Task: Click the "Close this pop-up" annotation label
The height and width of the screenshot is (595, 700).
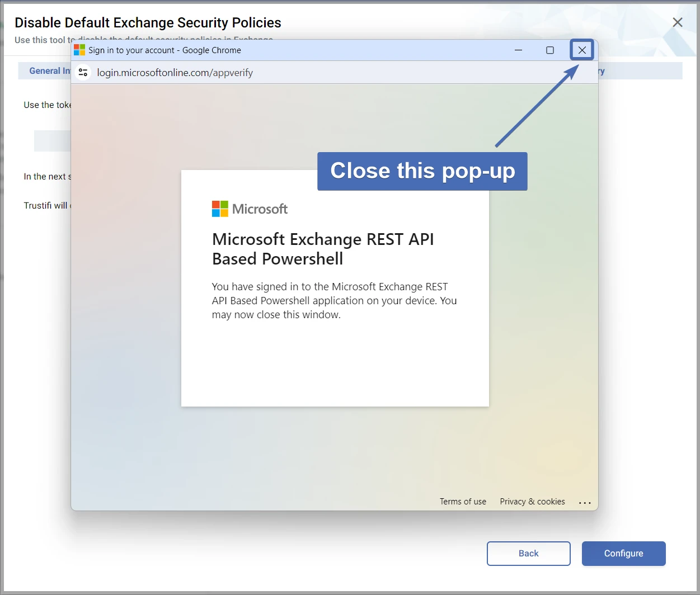Action: [422, 171]
